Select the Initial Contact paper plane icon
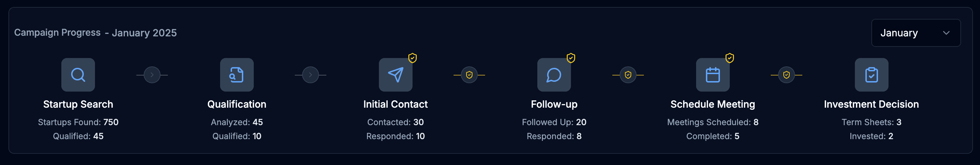Viewport: 980px width, 165px height. click(x=395, y=75)
